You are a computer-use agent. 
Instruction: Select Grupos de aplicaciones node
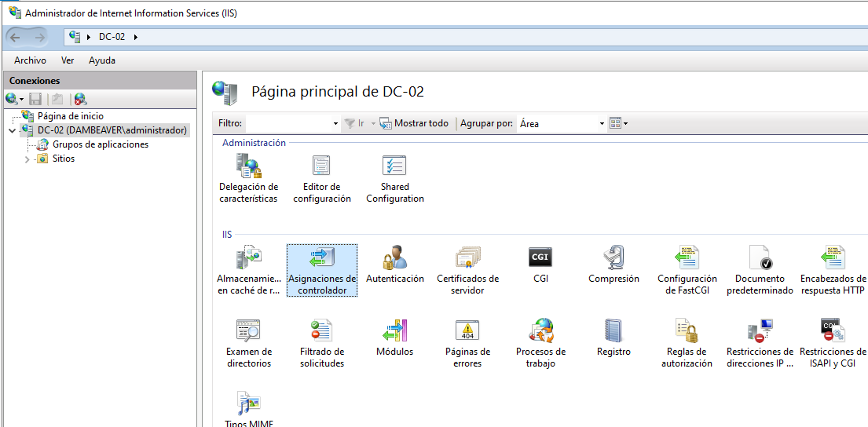(101, 144)
